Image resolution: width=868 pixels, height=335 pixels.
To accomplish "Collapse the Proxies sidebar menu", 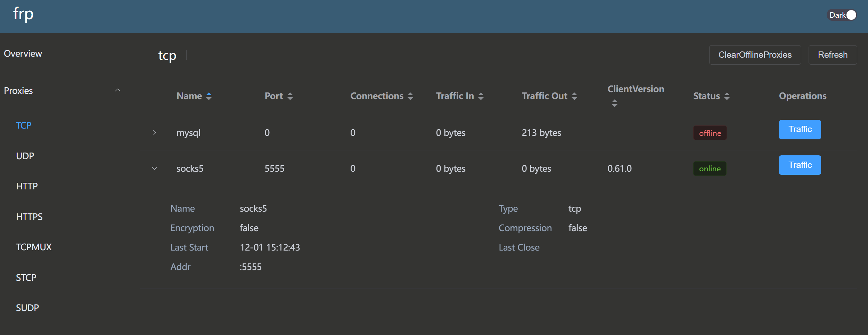I will (117, 91).
